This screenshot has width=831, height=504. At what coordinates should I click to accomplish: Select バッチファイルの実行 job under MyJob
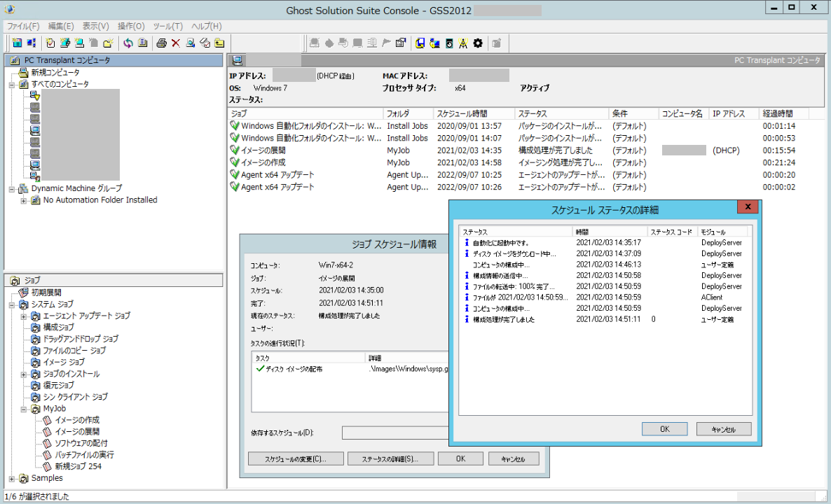[84, 455]
